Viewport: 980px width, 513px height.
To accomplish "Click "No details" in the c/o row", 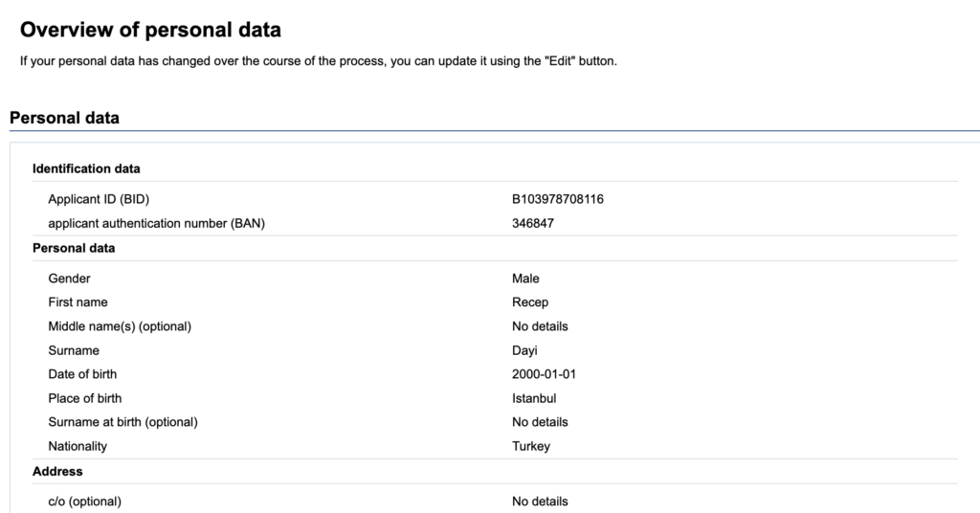I will [x=540, y=502].
